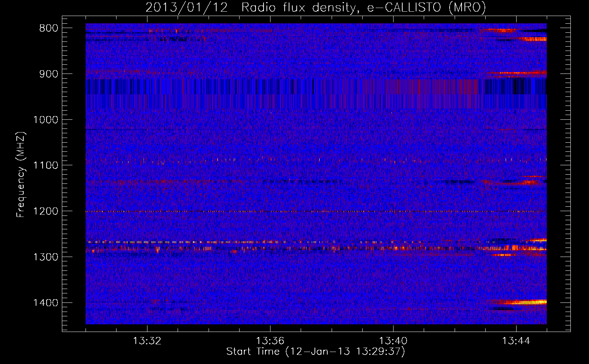Click the 13:36 time tick label
Screen dimensions: 589x364
(270, 341)
